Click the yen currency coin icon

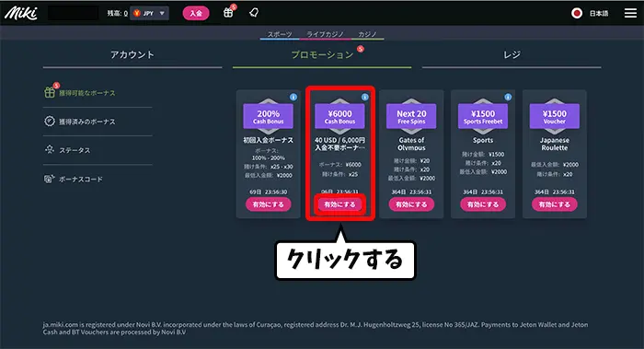pyautogui.click(x=137, y=13)
